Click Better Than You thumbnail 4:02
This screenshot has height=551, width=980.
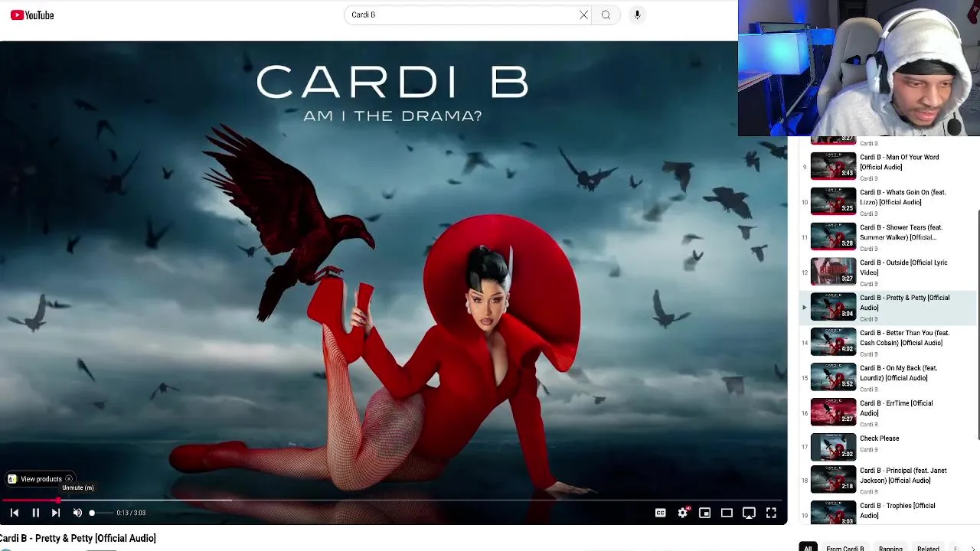833,341
